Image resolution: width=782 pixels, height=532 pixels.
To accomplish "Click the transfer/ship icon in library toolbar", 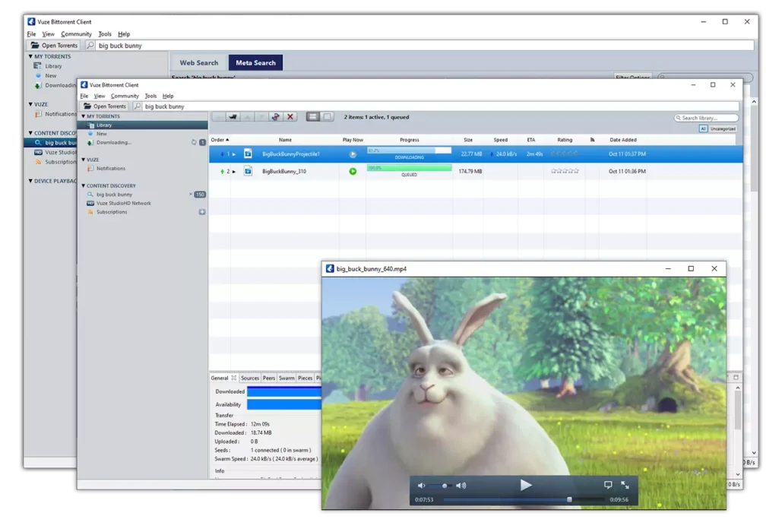I will point(233,117).
